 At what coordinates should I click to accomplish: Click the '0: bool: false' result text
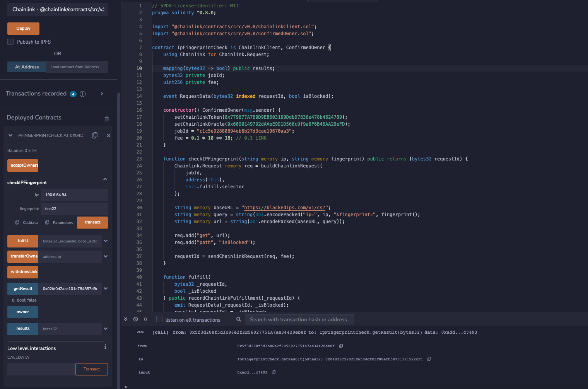tap(24, 300)
